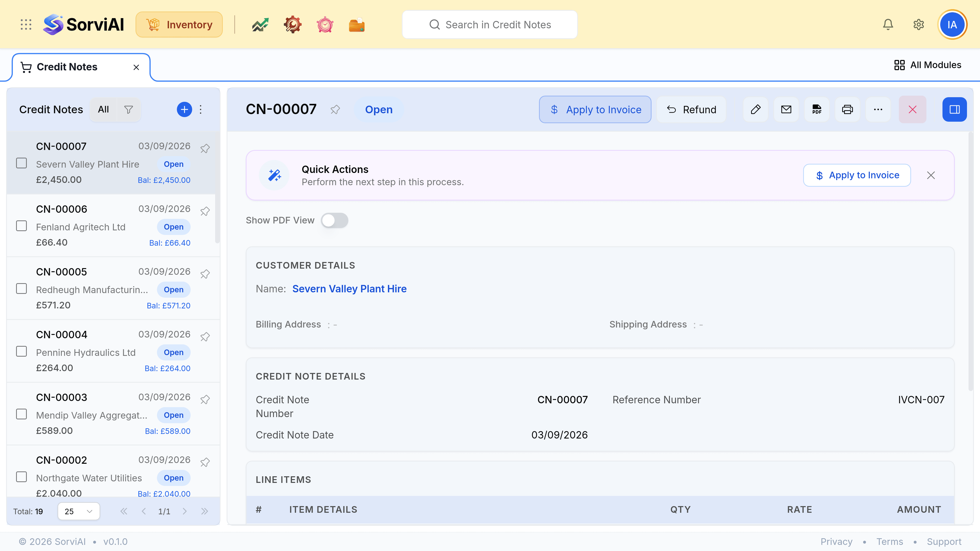This screenshot has height=551, width=980.
Task: Go to last page of list
Action: coord(205,511)
